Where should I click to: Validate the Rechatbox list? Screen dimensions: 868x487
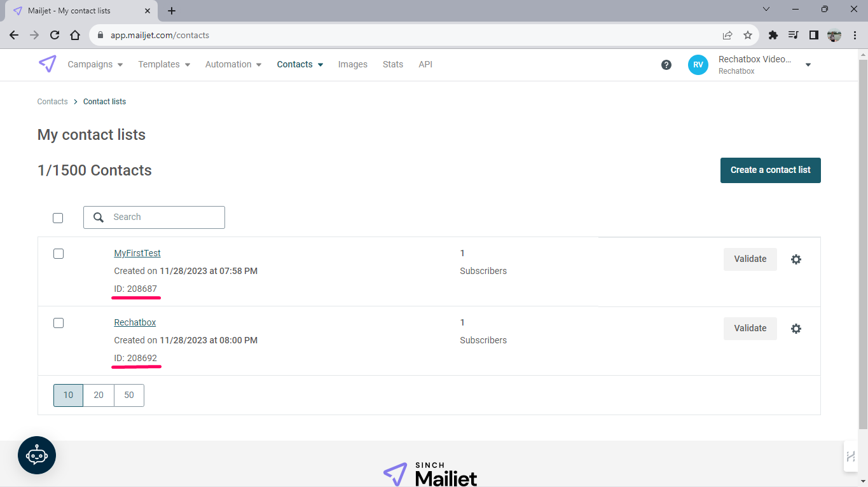pyautogui.click(x=750, y=329)
